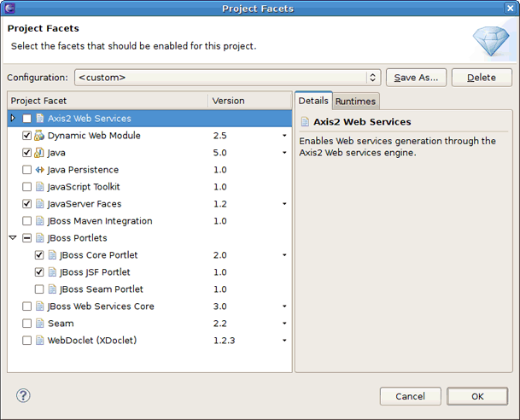
Task: Open the Configuration combo box
Action: (227, 78)
